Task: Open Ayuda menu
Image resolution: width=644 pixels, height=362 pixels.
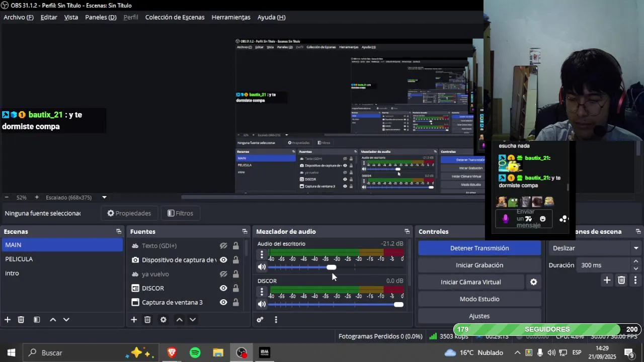Action: 271,17
